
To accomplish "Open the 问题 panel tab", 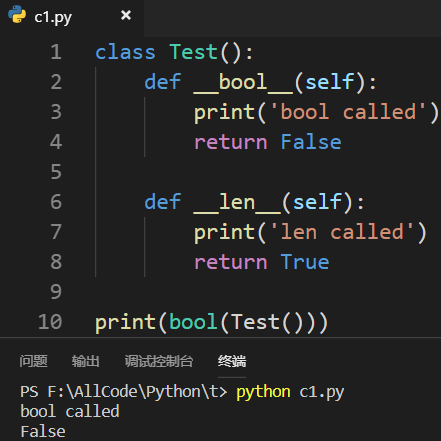I will [33, 361].
